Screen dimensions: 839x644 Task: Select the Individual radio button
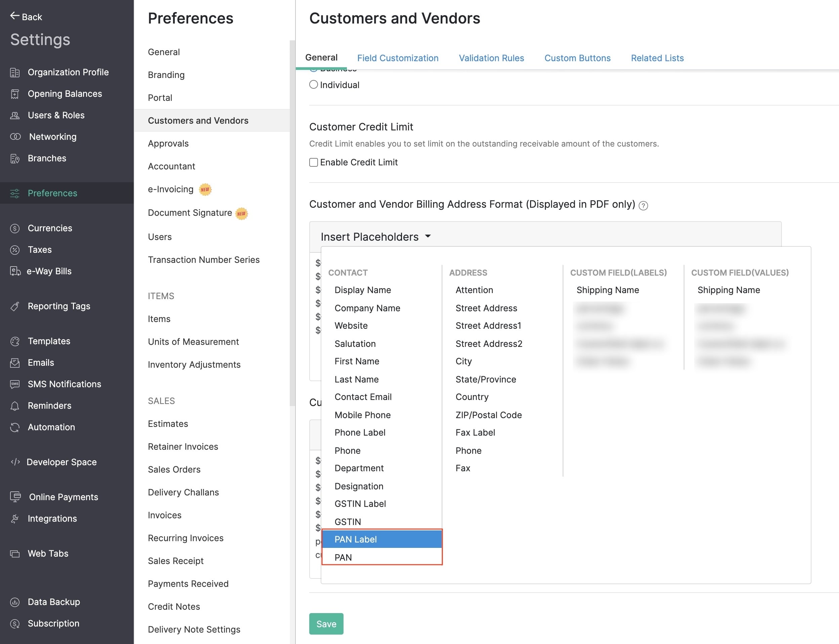[x=314, y=85]
